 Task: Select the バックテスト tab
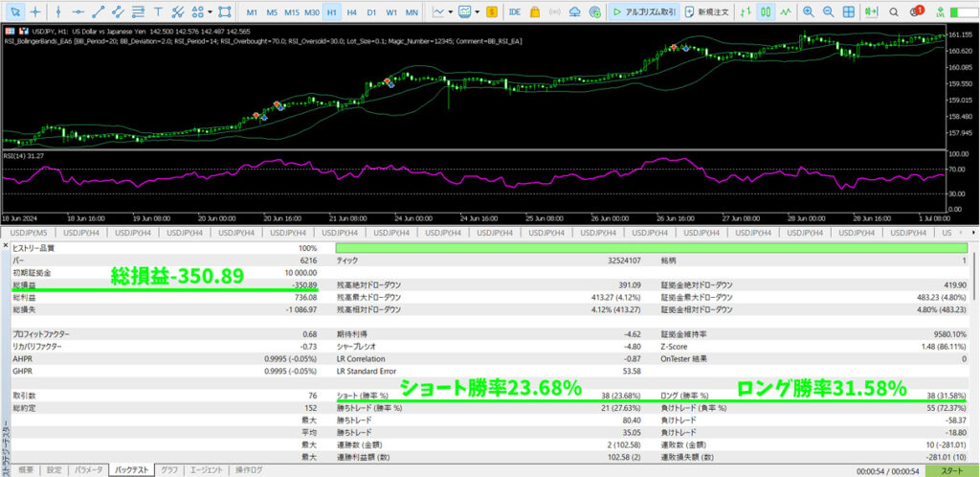click(x=131, y=469)
